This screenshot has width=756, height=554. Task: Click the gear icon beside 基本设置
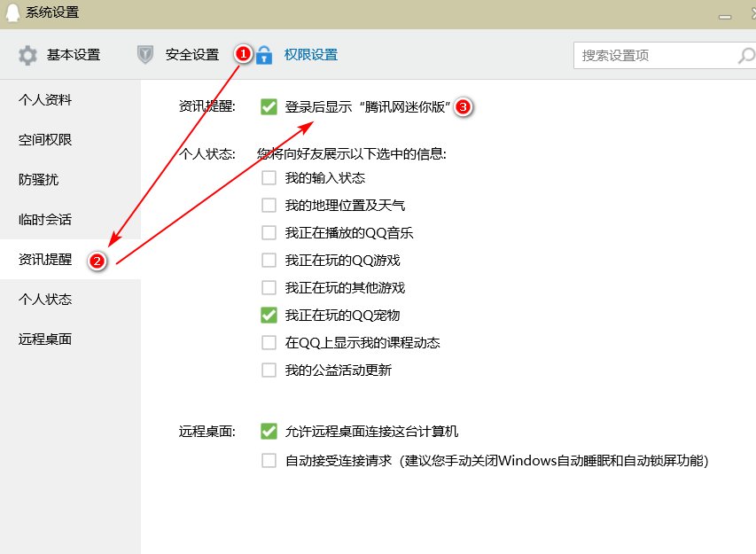pyautogui.click(x=27, y=54)
